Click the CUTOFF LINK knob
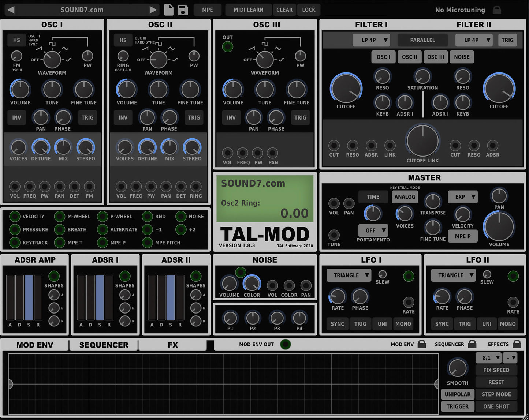Viewport: 529px width, 420px height. point(422,141)
